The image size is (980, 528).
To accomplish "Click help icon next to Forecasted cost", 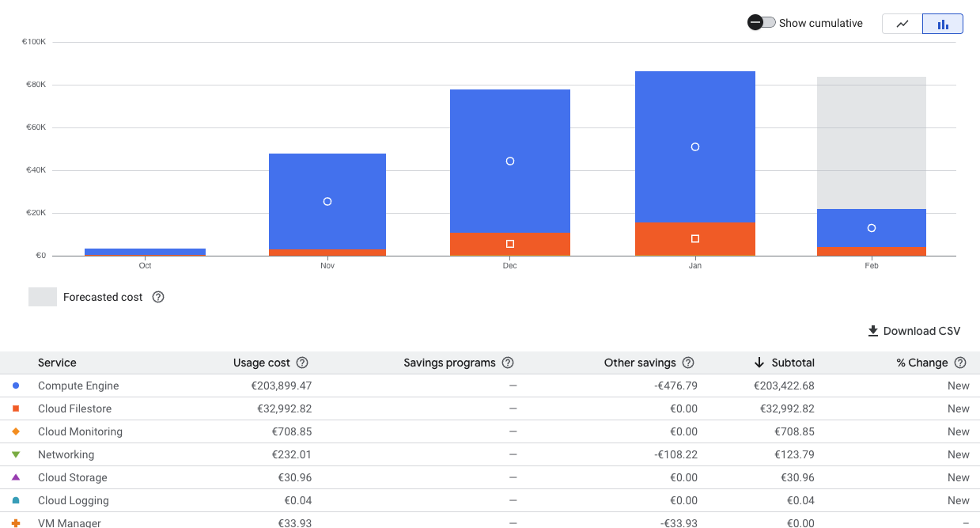I will click(158, 297).
